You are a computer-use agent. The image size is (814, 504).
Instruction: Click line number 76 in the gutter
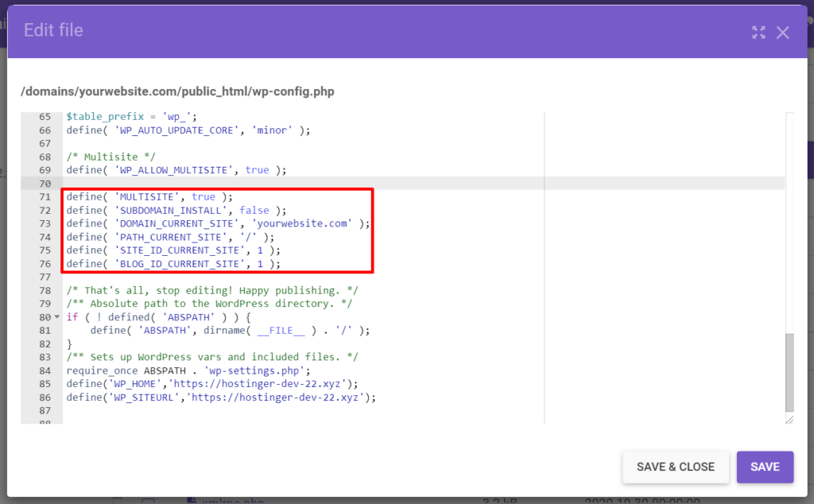pos(45,264)
